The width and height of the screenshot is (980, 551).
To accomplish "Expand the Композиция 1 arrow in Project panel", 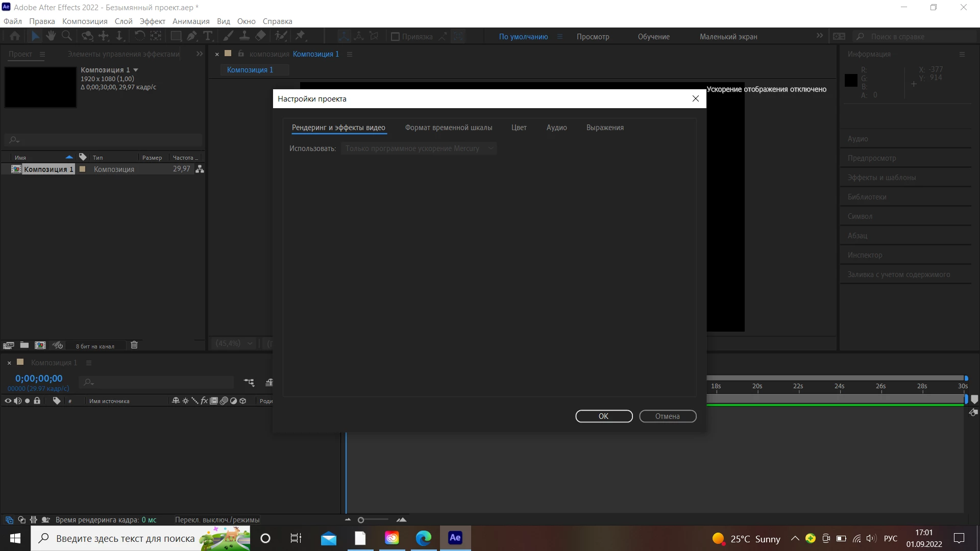I will click(136, 70).
